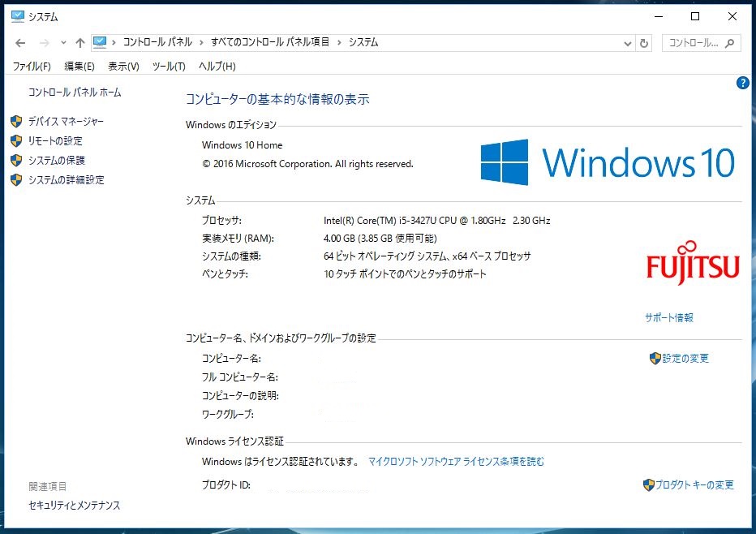756x534 pixels.
Task: Expand chevron before コントロール パネル breadcrumb
Action: [x=114, y=43]
